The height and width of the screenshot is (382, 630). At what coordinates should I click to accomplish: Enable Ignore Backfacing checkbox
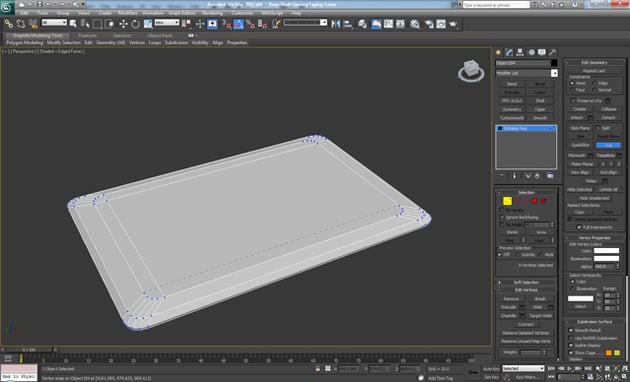coord(502,217)
